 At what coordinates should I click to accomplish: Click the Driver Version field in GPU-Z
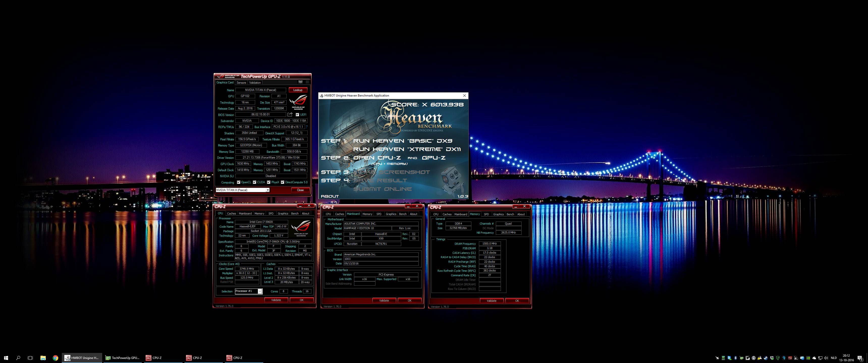coord(271,158)
